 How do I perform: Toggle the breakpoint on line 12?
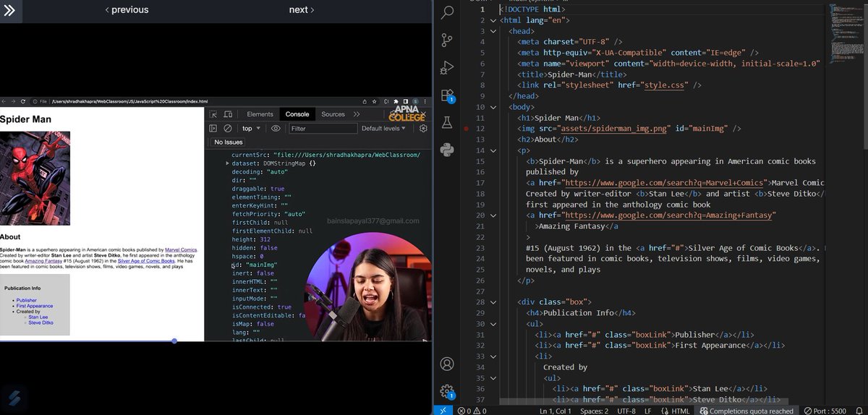tap(467, 129)
